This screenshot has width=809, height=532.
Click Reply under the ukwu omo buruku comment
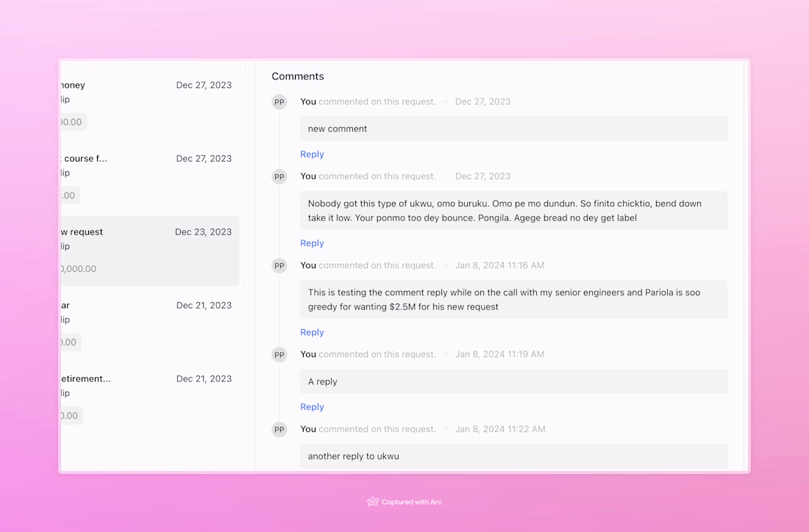pyautogui.click(x=312, y=243)
